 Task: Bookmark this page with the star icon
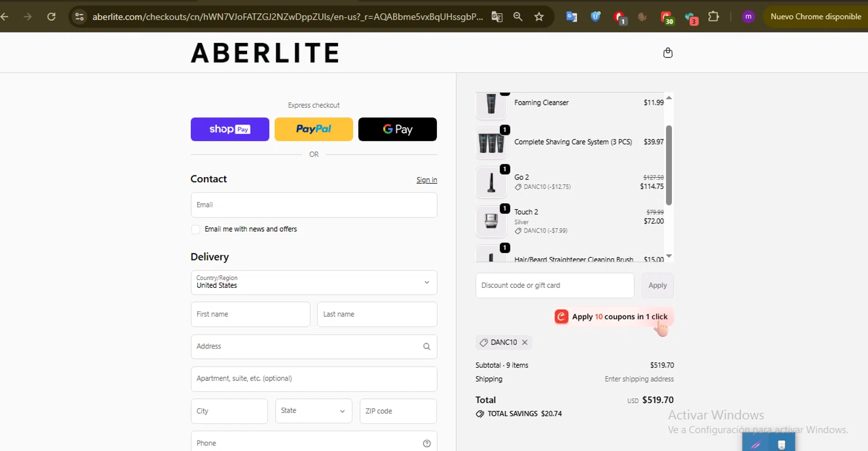(x=539, y=17)
